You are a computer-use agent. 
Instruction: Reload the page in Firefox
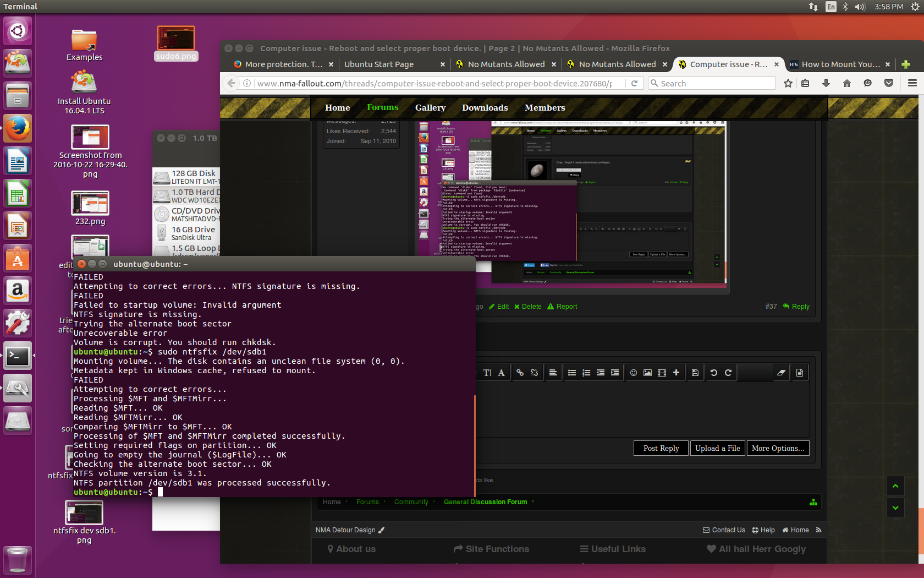634,83
